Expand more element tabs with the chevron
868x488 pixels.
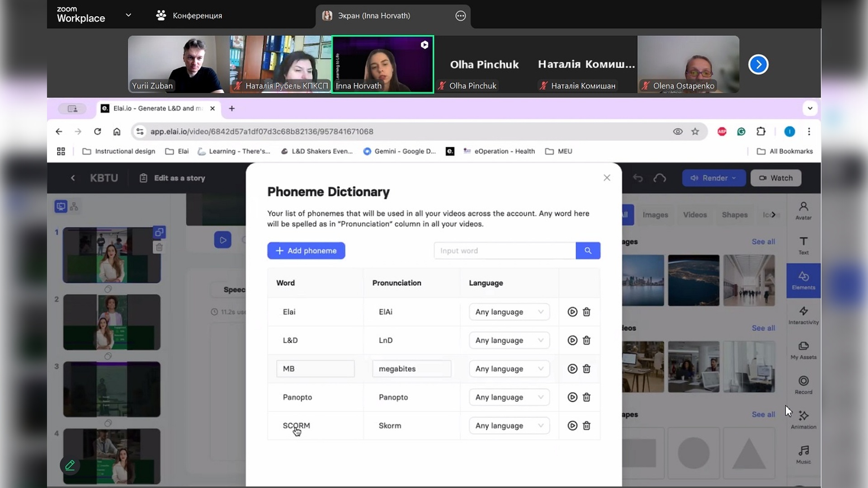coord(773,215)
